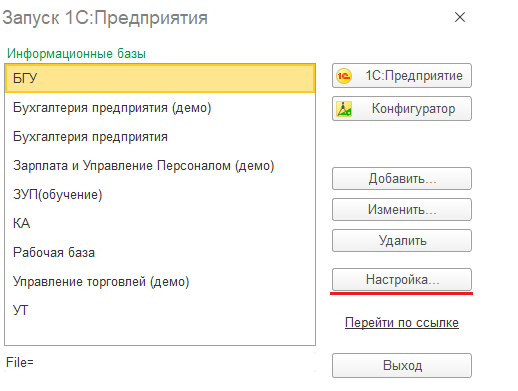Click the Удалить button
Screen dimensions: 518x391
click(x=402, y=240)
